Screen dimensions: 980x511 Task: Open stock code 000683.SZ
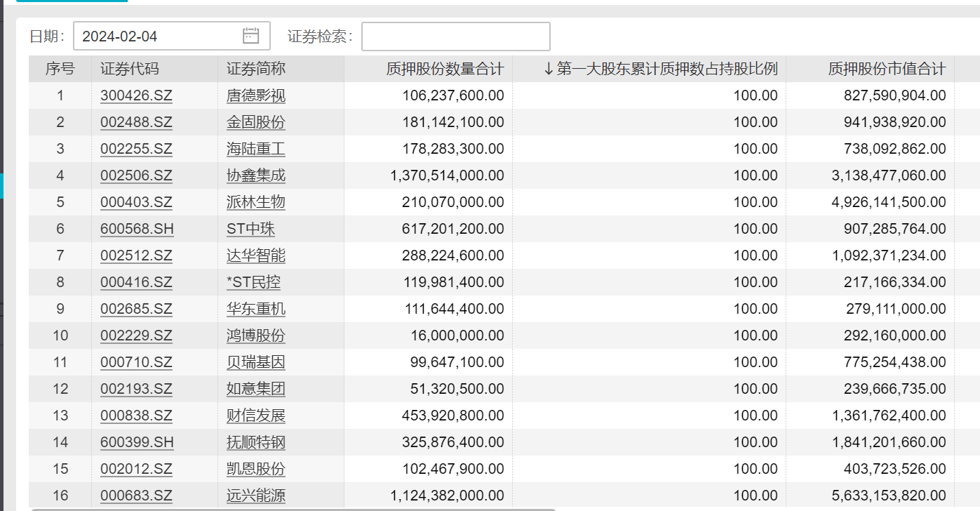pyautogui.click(x=136, y=495)
